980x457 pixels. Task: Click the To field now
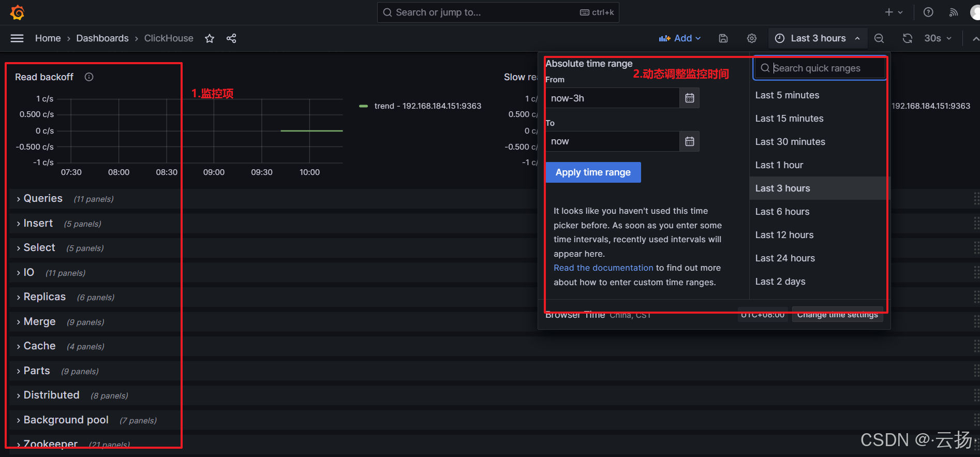(613, 141)
